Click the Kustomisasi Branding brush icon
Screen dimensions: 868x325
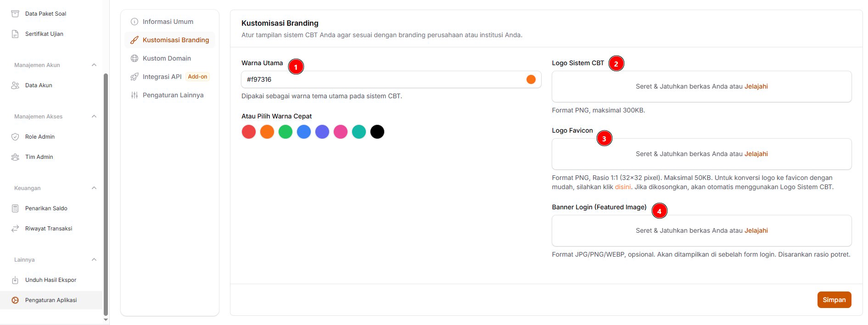tap(134, 40)
